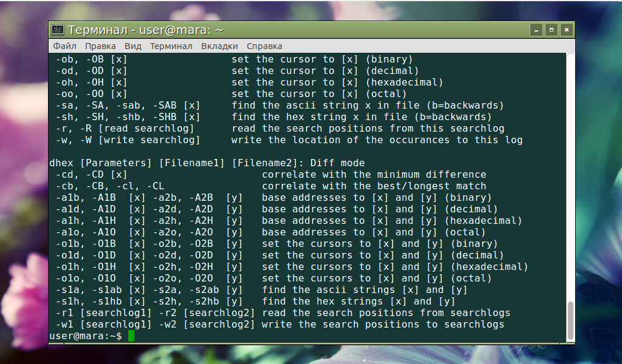This screenshot has width=622, height=364.
Task: Minimize the Терминал window
Action: 536,30
